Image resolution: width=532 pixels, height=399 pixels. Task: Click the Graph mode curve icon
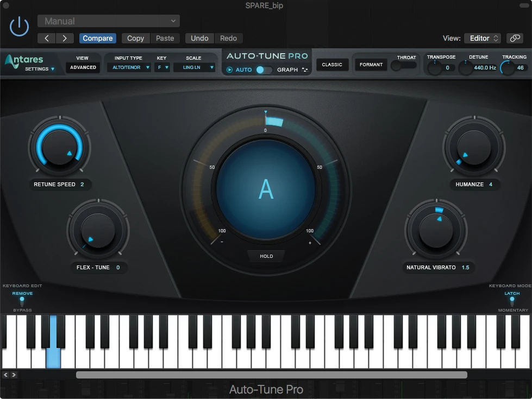(x=305, y=70)
